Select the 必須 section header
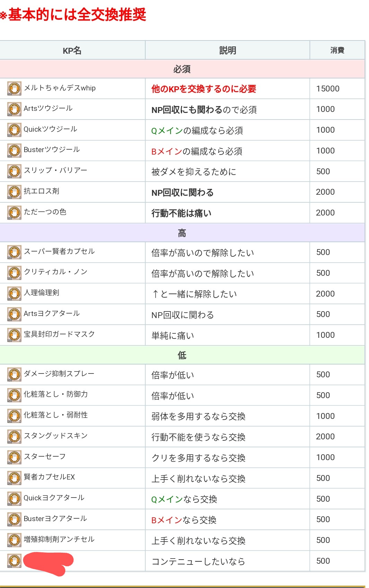 182,69
